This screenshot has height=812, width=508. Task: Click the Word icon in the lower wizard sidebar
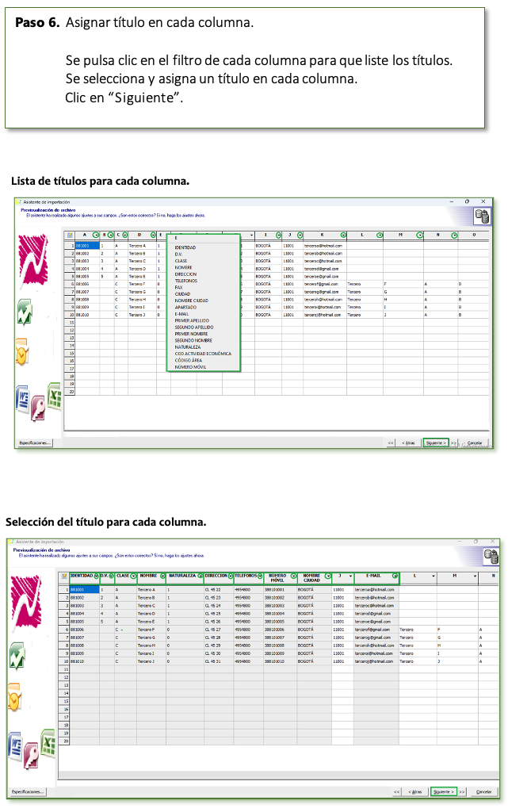tap(17, 746)
